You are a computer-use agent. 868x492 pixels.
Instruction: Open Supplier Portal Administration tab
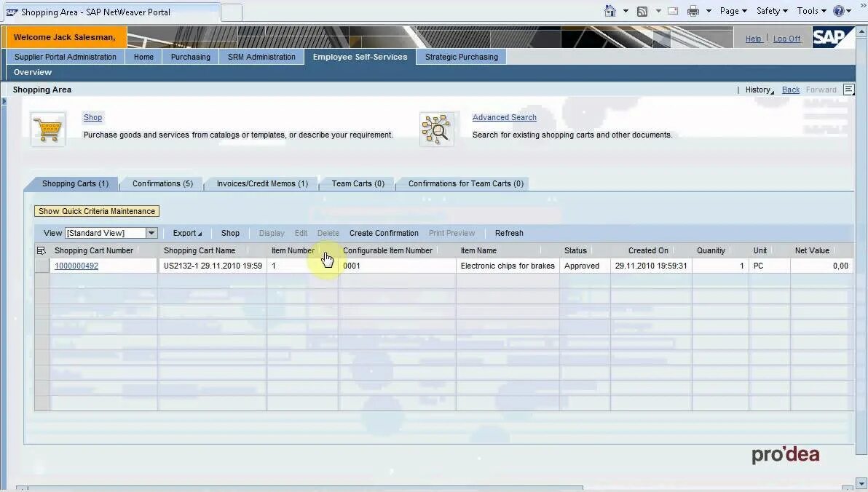pyautogui.click(x=66, y=57)
